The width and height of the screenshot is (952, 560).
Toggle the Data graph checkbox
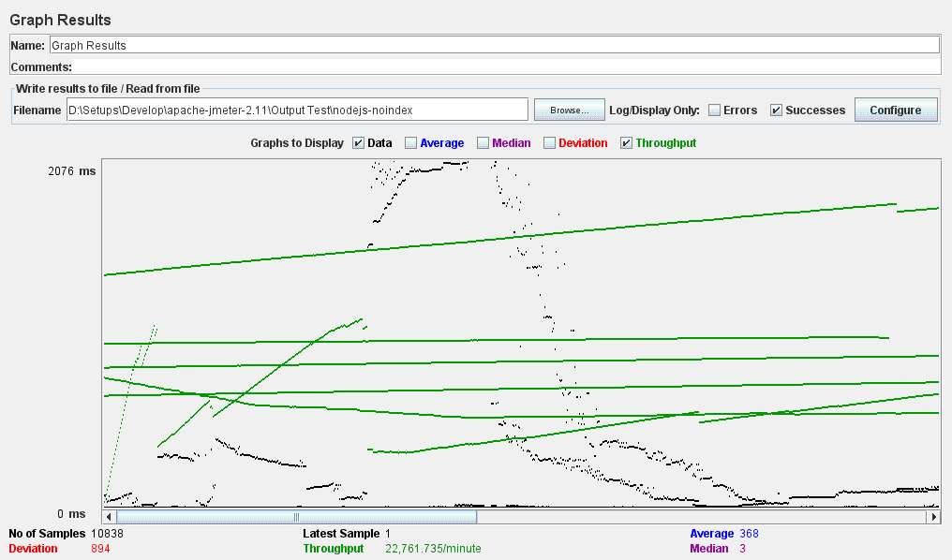pos(358,143)
